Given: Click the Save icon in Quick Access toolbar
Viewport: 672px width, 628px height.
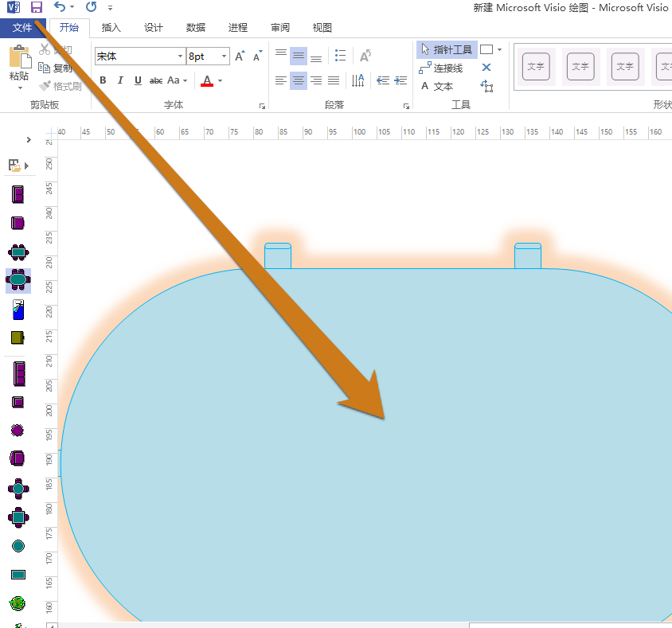Looking at the screenshot, I should [36, 7].
